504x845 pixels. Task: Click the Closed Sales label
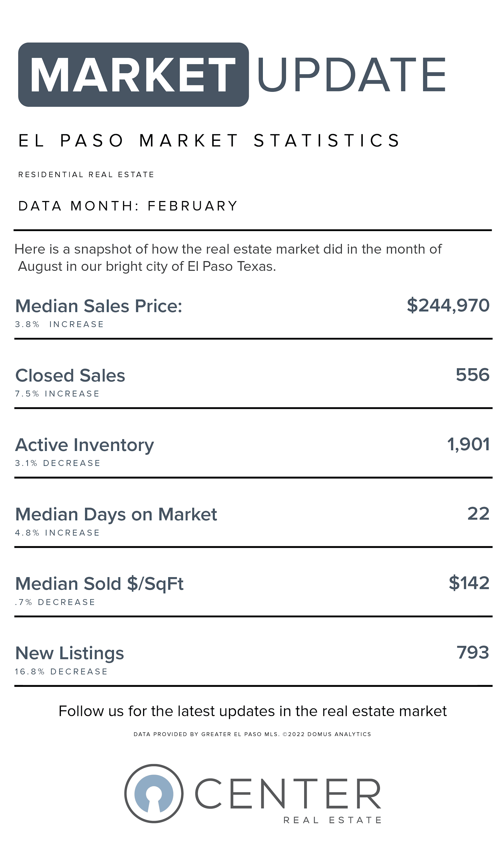70,375
